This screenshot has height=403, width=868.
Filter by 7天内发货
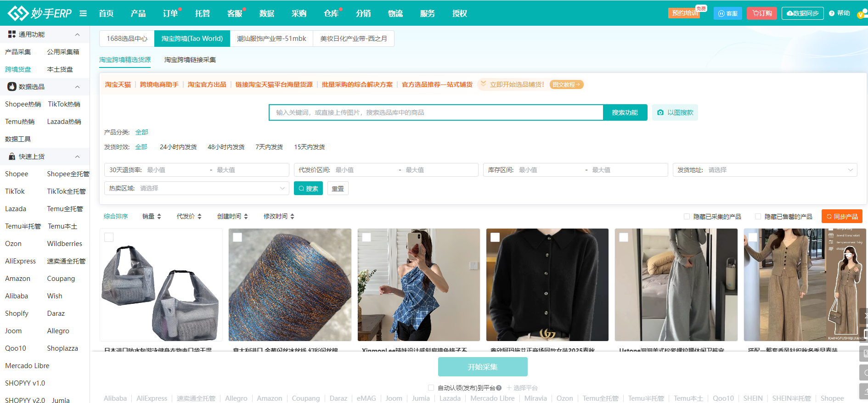tap(269, 147)
